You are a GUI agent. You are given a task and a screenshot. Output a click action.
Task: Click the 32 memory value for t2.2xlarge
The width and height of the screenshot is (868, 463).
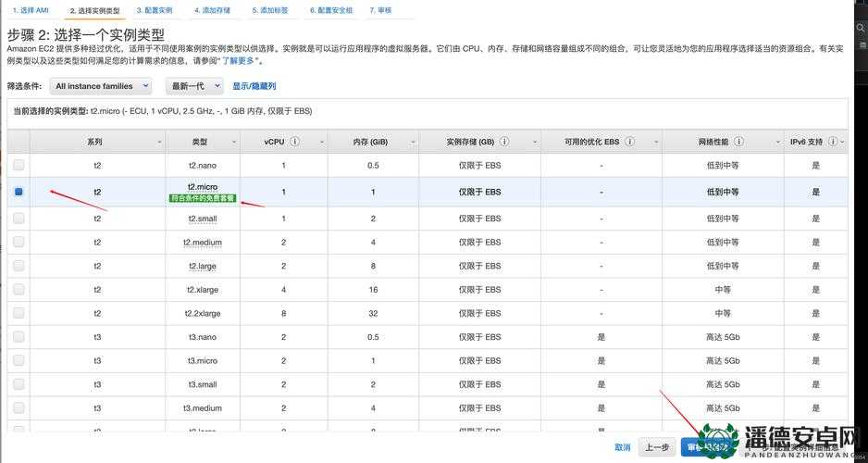click(x=373, y=313)
